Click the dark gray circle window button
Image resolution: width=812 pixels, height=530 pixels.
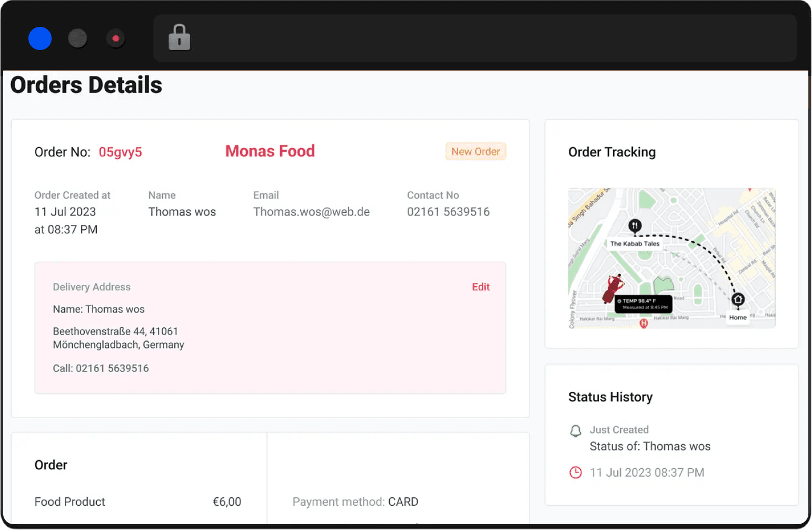pyautogui.click(x=78, y=38)
